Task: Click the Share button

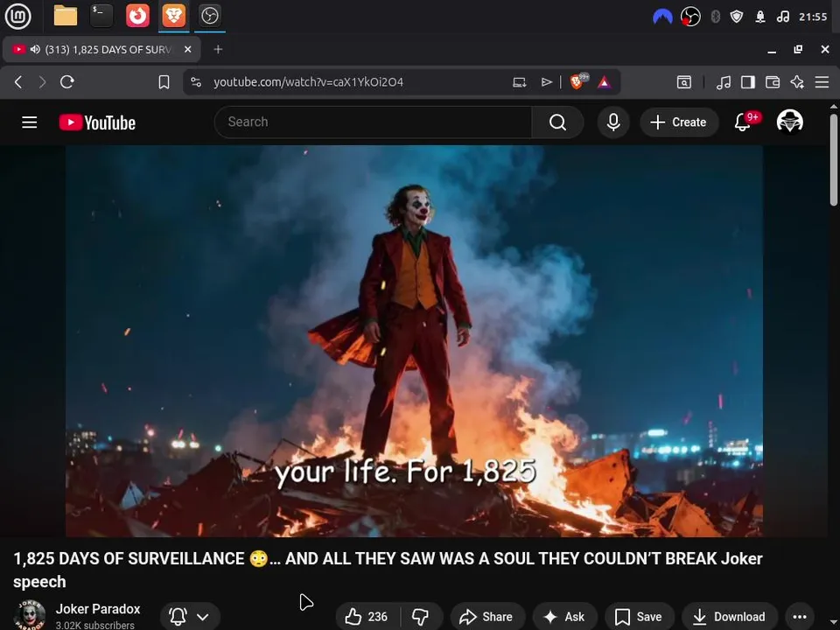Action: point(487,617)
